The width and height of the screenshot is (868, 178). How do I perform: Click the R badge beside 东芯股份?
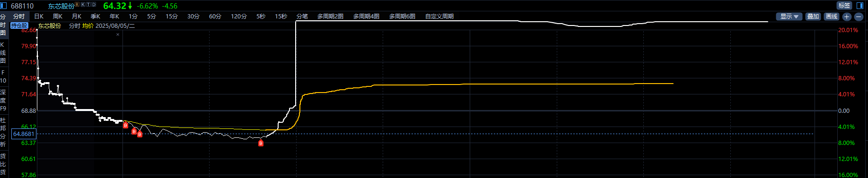click(x=77, y=4)
